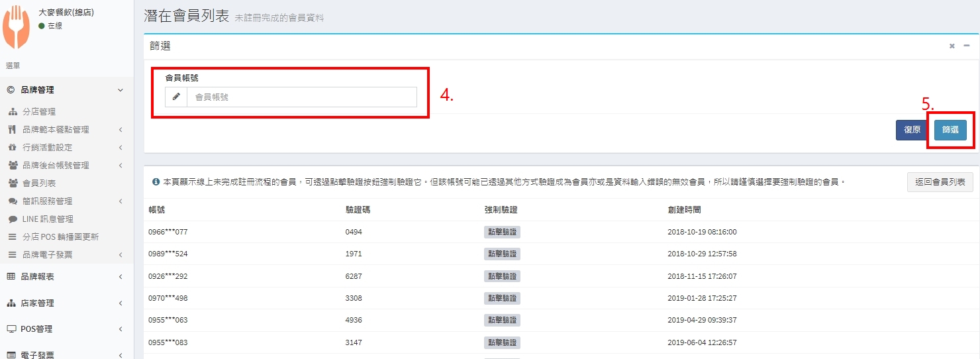The height and width of the screenshot is (359, 980).
Task: Go back via 返回會員列表 button
Action: [940, 181]
